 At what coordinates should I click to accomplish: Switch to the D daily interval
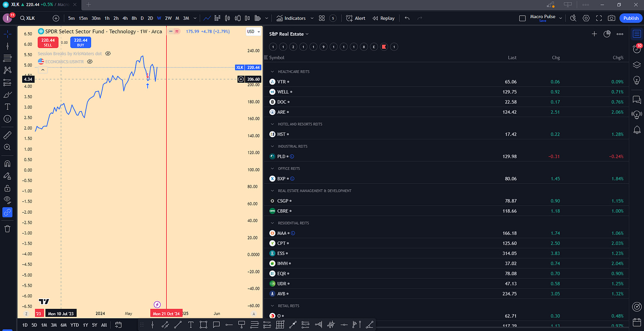pyautogui.click(x=142, y=18)
